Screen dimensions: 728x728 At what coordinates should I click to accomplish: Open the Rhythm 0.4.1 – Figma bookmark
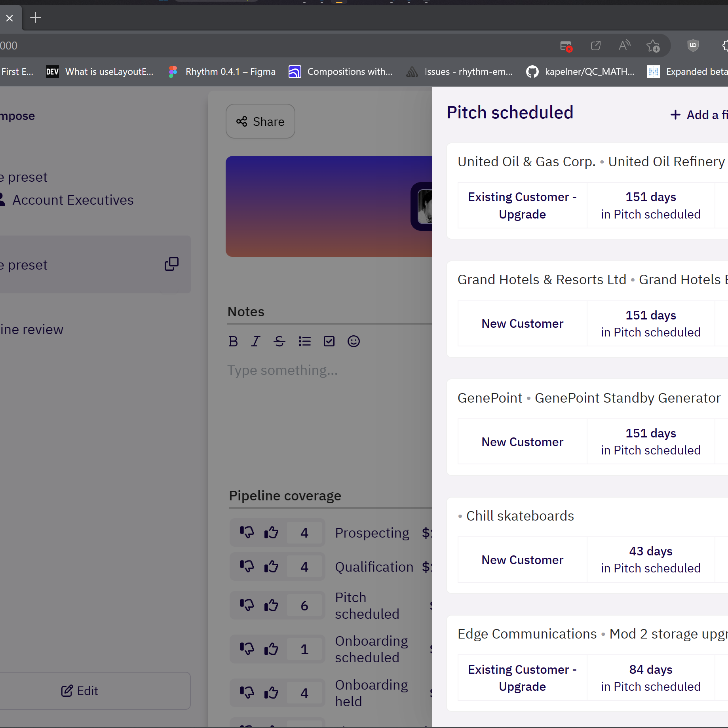pos(222,72)
